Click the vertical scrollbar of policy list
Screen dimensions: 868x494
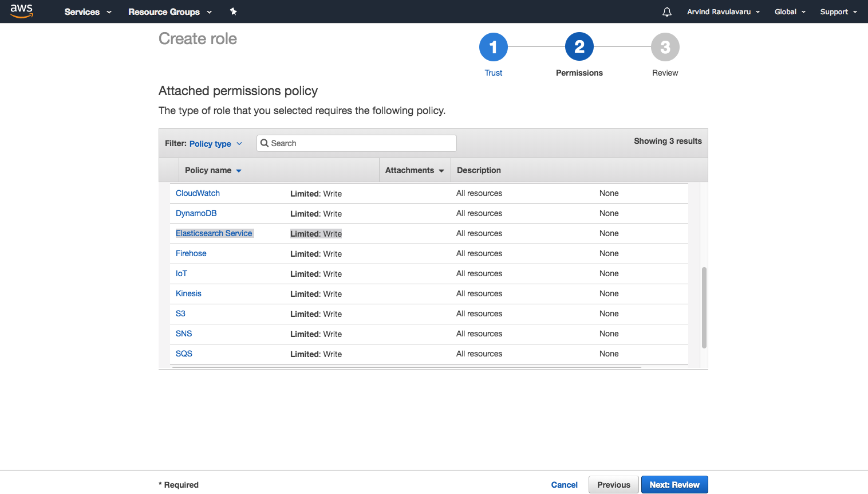pyautogui.click(x=704, y=308)
